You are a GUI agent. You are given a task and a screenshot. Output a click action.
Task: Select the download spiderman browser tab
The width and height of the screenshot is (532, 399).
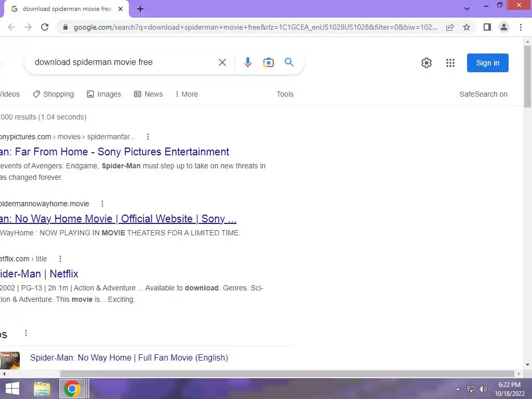[x=66, y=9]
